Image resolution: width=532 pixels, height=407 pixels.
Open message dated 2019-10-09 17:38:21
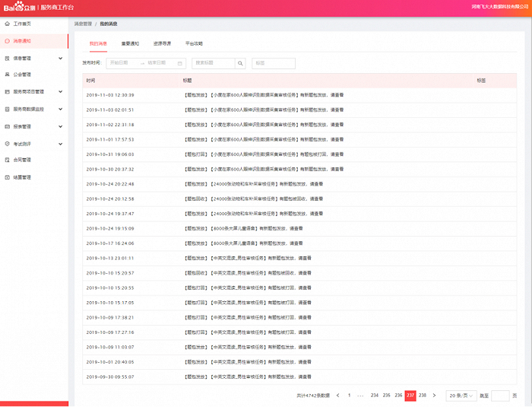point(299,318)
